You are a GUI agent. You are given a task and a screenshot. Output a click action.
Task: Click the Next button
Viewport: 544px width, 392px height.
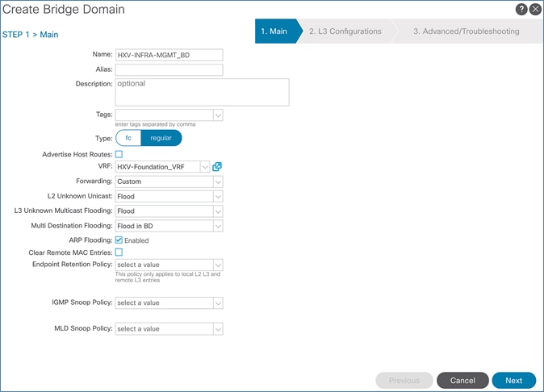coord(514,381)
